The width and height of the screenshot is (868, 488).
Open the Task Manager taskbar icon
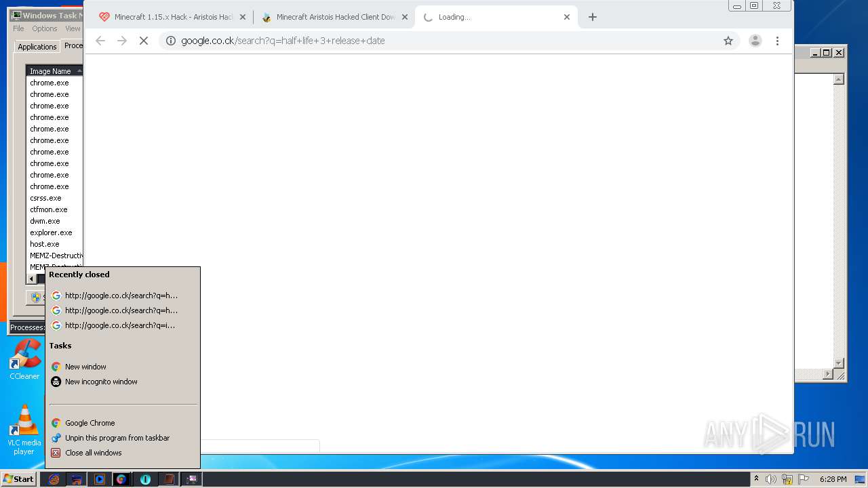click(x=192, y=479)
